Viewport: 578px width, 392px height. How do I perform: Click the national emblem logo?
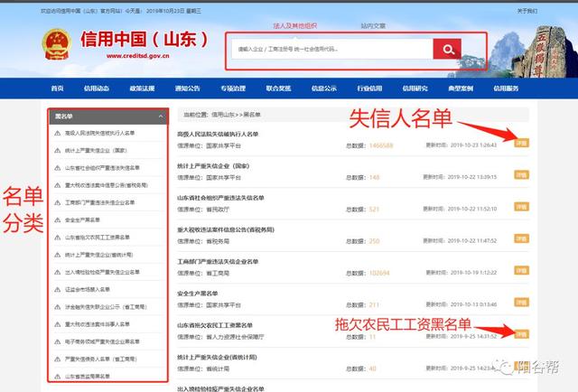[x=56, y=44]
